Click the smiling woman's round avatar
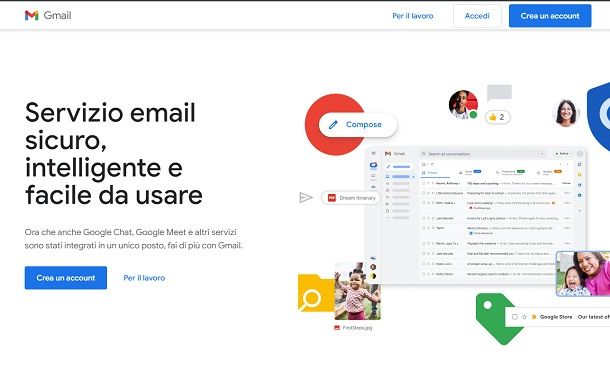Viewport: 610px width, 385px height. (566, 113)
